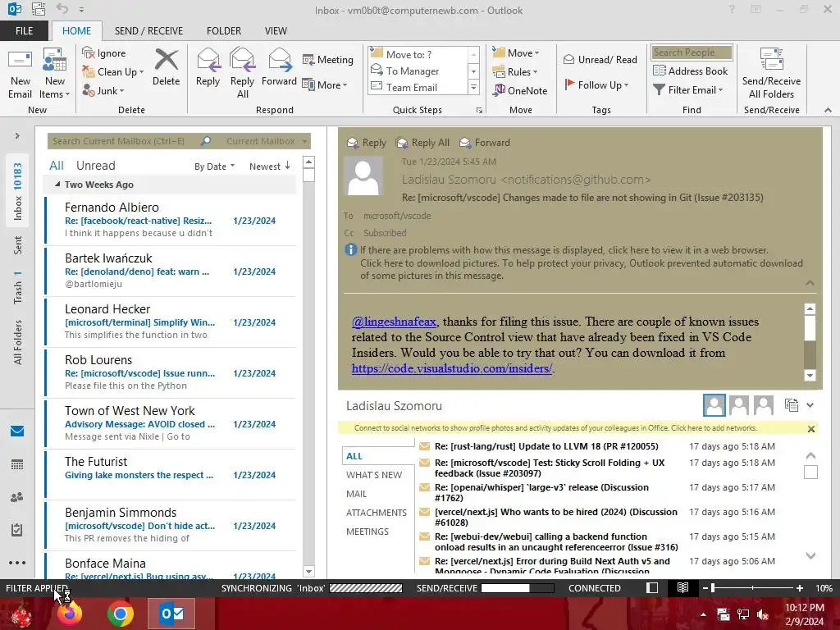
Task: Expand the folder pane
Action: [x=17, y=136]
